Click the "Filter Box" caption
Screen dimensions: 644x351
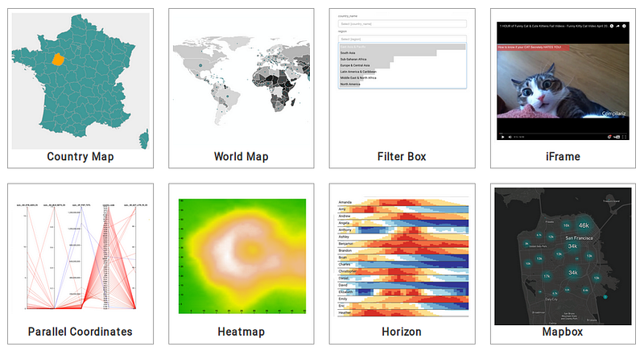tap(402, 156)
